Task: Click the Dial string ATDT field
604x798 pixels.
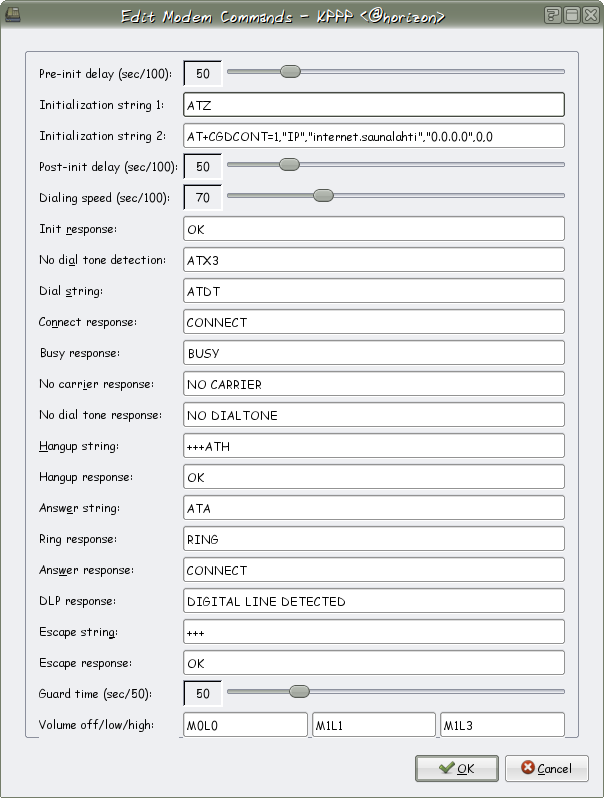Action: [374, 291]
